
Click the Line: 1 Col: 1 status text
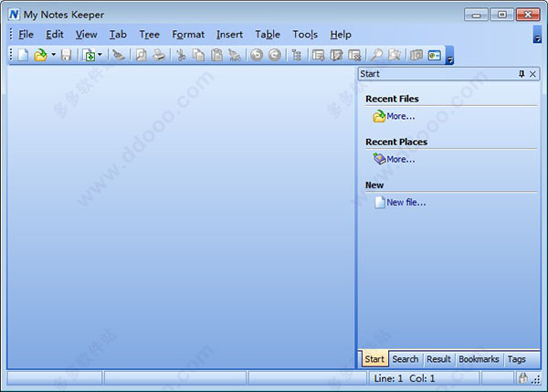405,378
